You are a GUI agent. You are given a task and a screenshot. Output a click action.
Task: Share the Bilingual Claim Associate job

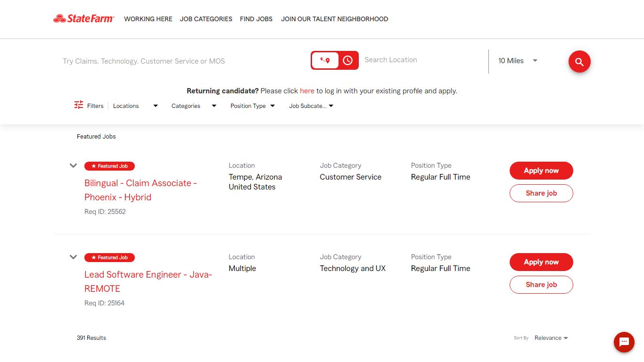(541, 193)
